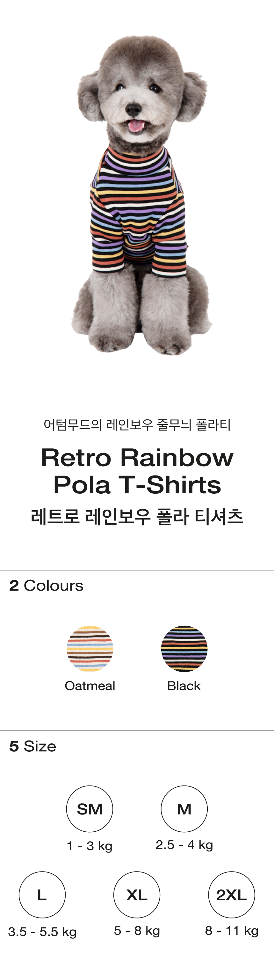Click the 2.5 - 4 kg weight label

click(184, 844)
